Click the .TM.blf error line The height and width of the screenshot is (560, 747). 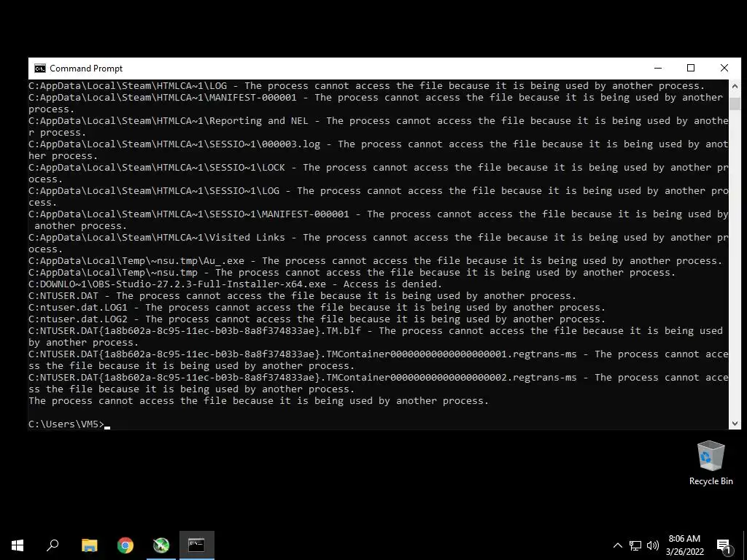pos(376,336)
